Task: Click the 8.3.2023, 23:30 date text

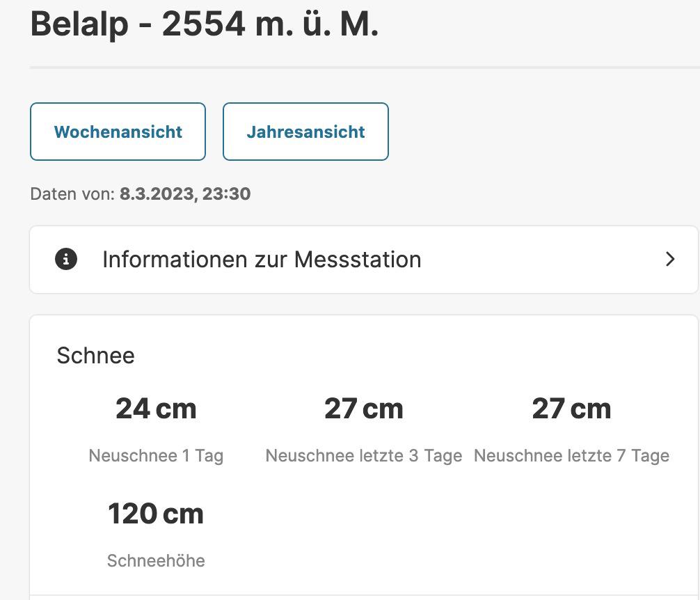Action: click(185, 194)
